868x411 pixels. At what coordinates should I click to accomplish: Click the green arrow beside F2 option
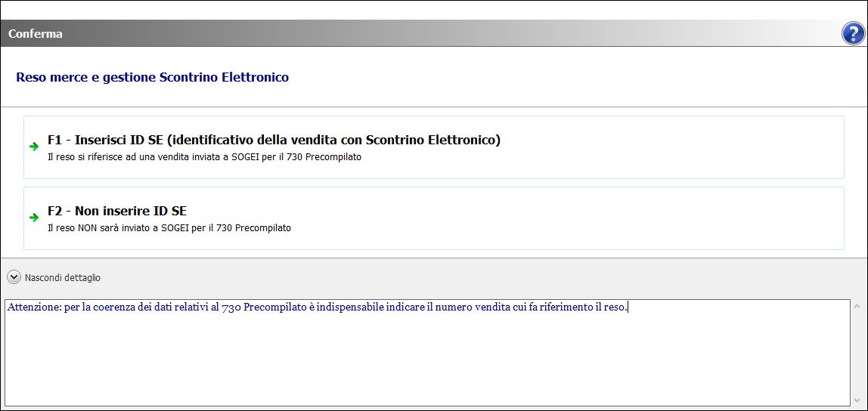pyautogui.click(x=34, y=218)
